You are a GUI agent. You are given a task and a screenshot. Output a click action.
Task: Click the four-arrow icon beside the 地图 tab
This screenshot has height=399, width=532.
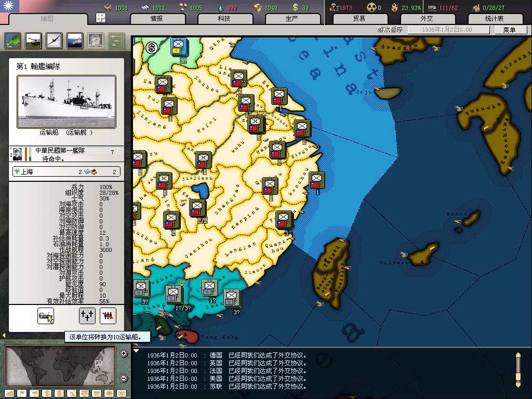click(101, 18)
